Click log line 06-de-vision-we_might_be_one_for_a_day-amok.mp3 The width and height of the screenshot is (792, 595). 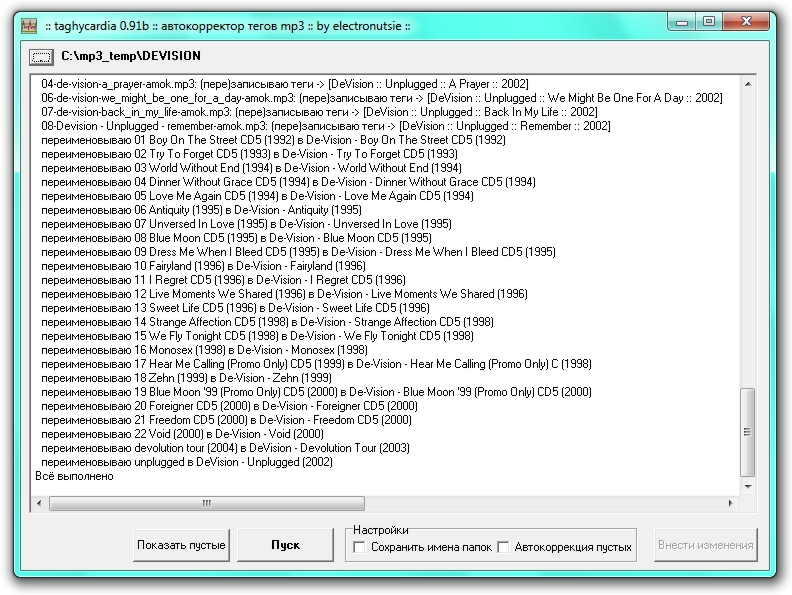[382, 98]
